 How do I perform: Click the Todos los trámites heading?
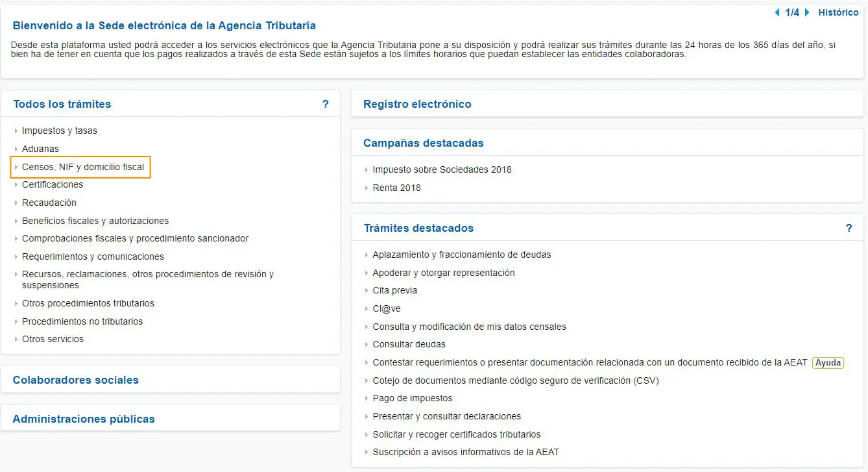coord(62,104)
